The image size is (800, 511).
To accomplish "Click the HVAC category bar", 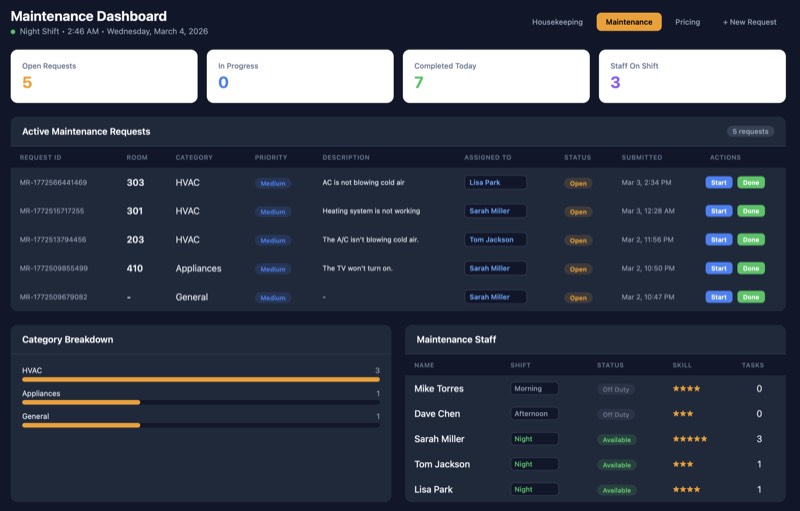I will coord(201,379).
